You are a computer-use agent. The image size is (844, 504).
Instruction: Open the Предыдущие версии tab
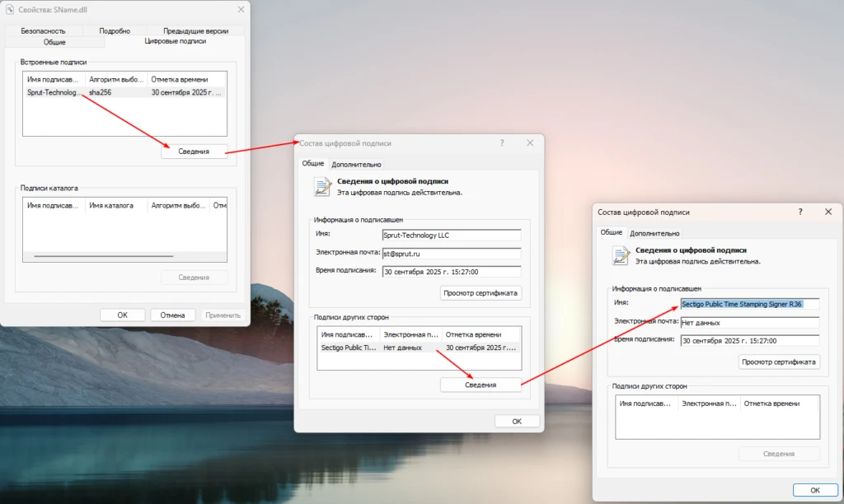[195, 30]
